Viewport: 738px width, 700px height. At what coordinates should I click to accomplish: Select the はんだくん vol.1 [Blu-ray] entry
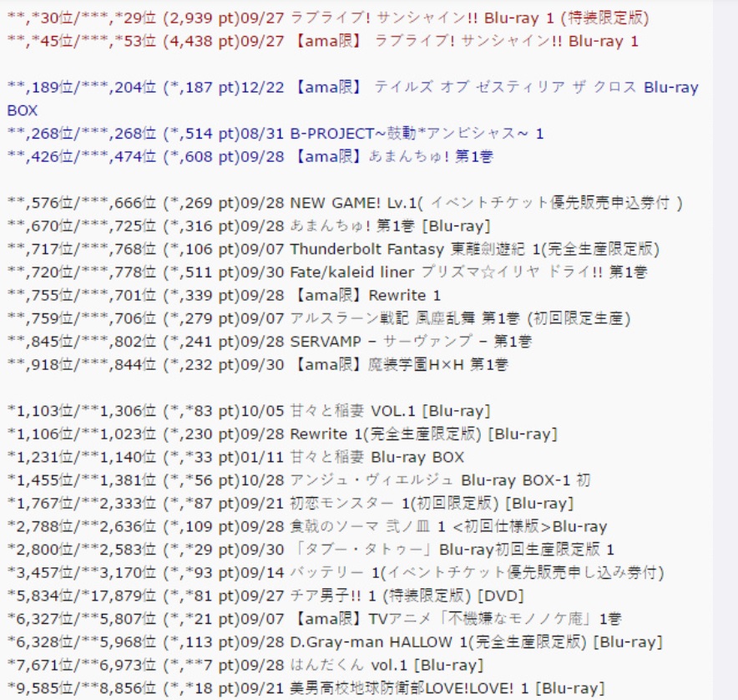[x=245, y=665]
